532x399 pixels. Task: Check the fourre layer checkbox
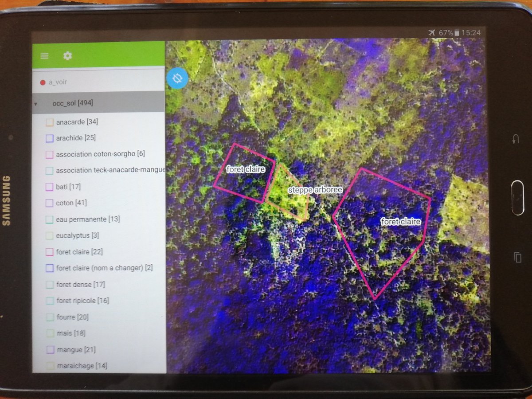click(x=49, y=317)
